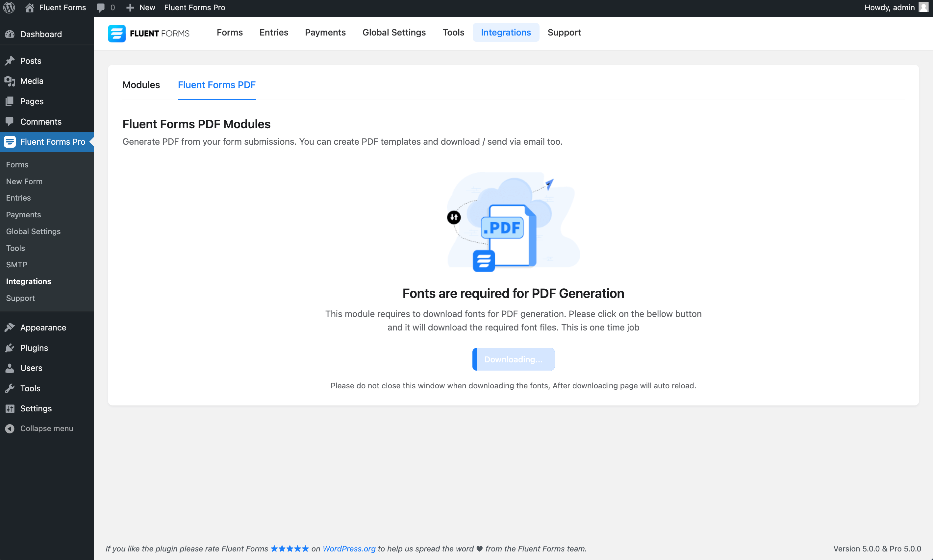Screen dimensions: 933x560
Task: Open the Global Settings menu item
Action: click(x=33, y=231)
